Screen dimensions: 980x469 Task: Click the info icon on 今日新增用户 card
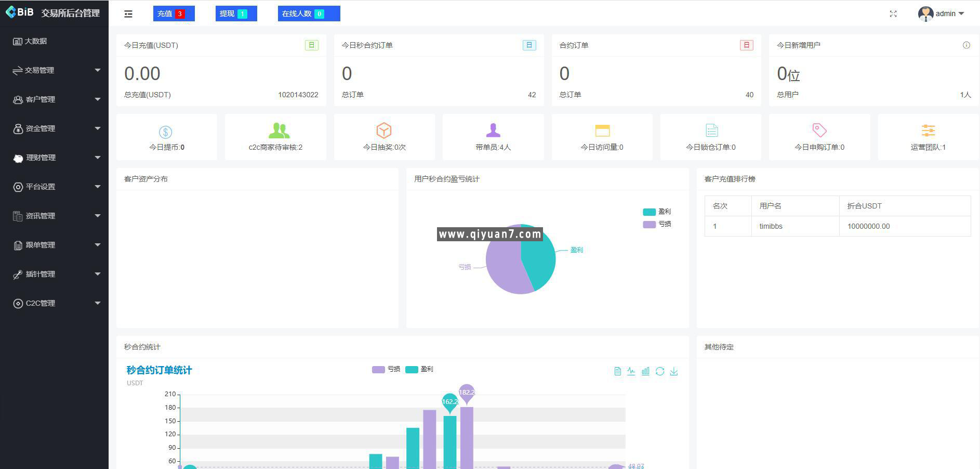(x=966, y=45)
